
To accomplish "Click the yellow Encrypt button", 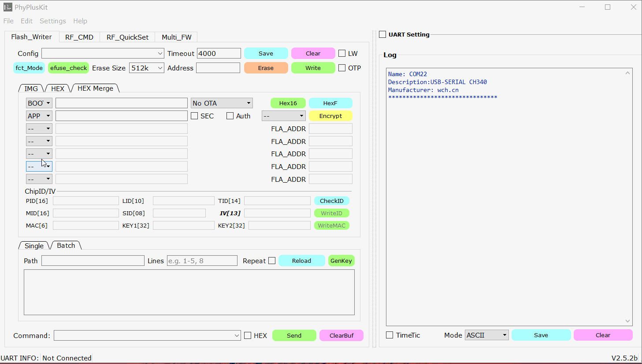I will point(330,116).
